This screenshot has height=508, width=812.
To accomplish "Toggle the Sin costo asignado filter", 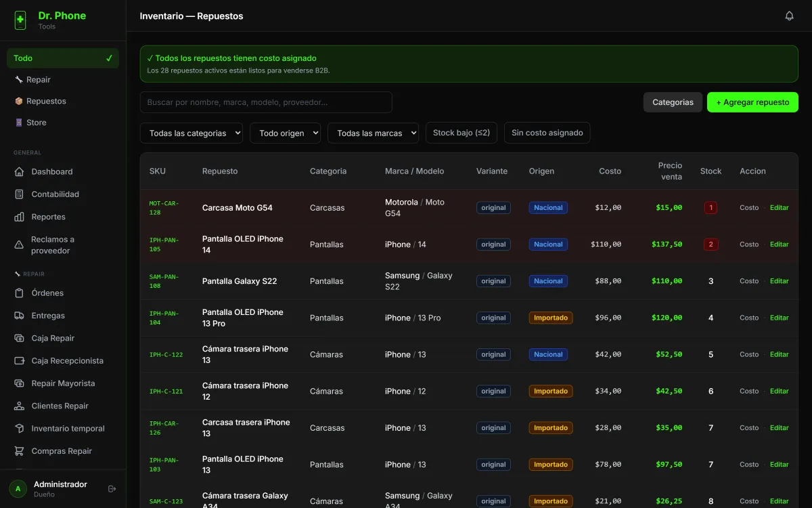I will pos(547,133).
